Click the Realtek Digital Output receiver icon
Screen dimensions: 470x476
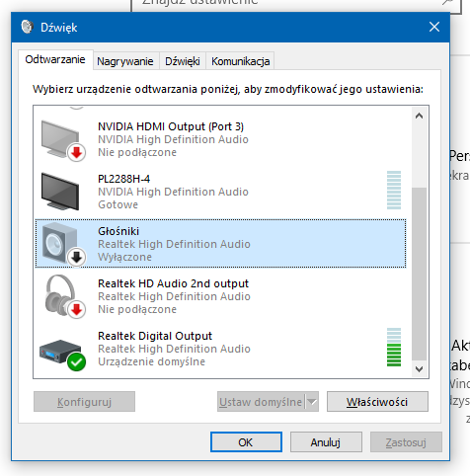coord(62,355)
